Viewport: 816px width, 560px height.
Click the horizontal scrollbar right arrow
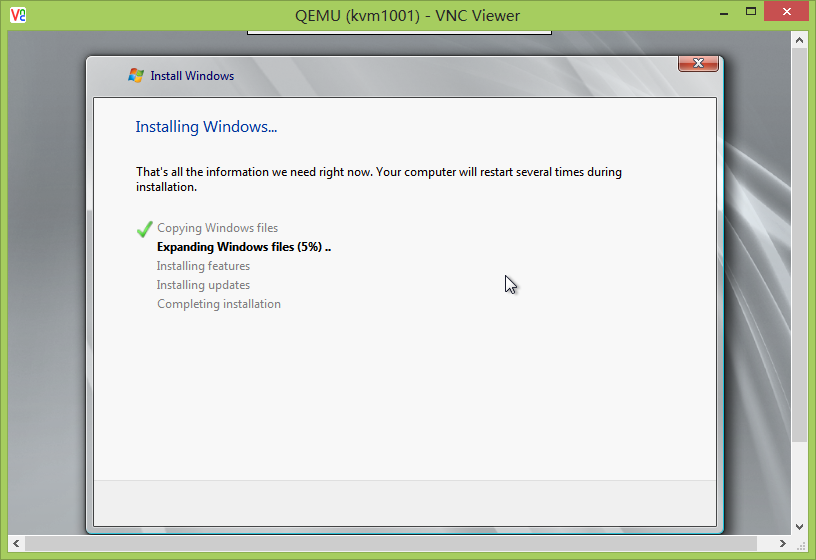click(x=783, y=543)
